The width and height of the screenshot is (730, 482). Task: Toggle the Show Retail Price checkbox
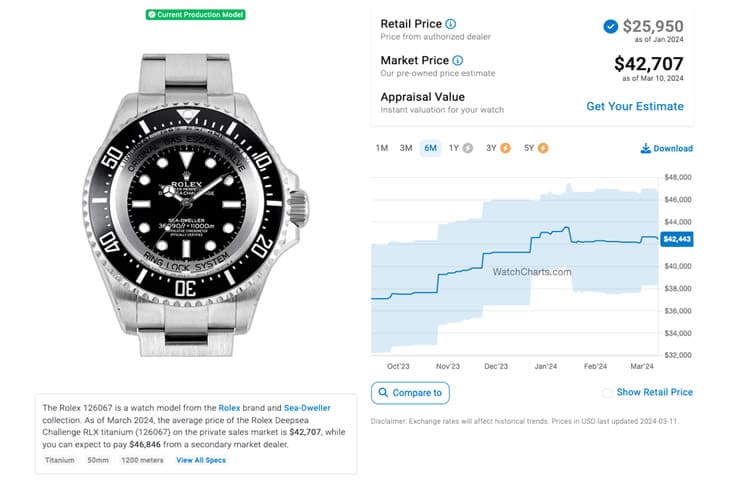pyautogui.click(x=607, y=393)
